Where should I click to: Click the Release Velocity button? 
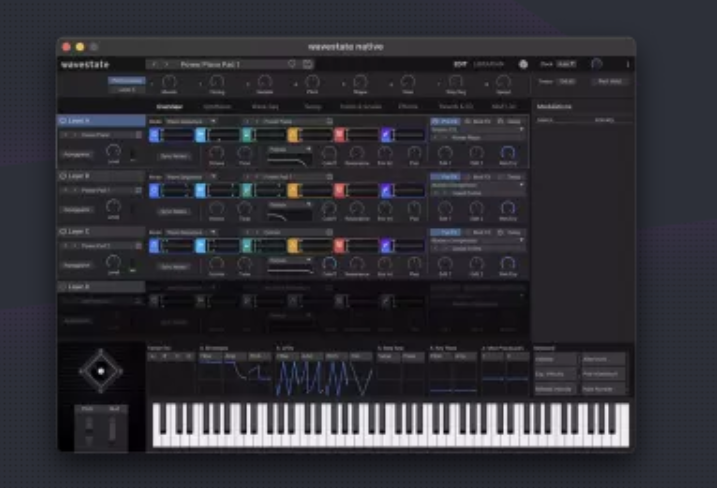(555, 389)
